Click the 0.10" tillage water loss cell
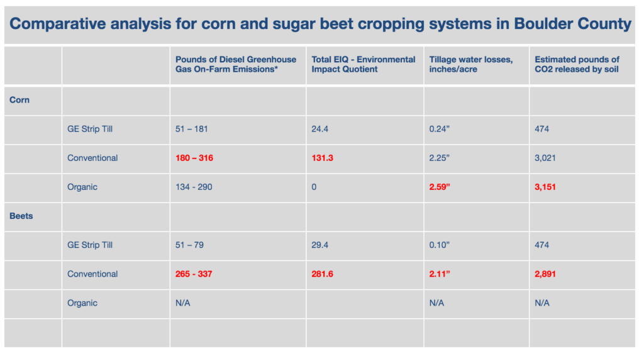This screenshot has height=356, width=644. tap(440, 245)
